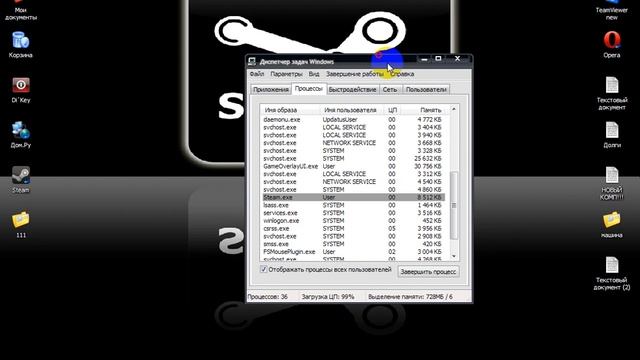This screenshot has width=640, height=360.
Task: Minimize the Task Manager window
Action: [424, 59]
